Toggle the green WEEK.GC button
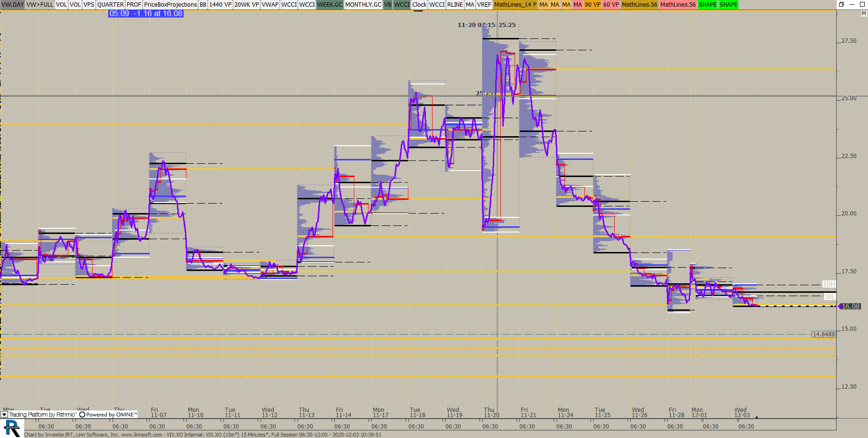Viewport: 868px width, 438px height. 330,5
